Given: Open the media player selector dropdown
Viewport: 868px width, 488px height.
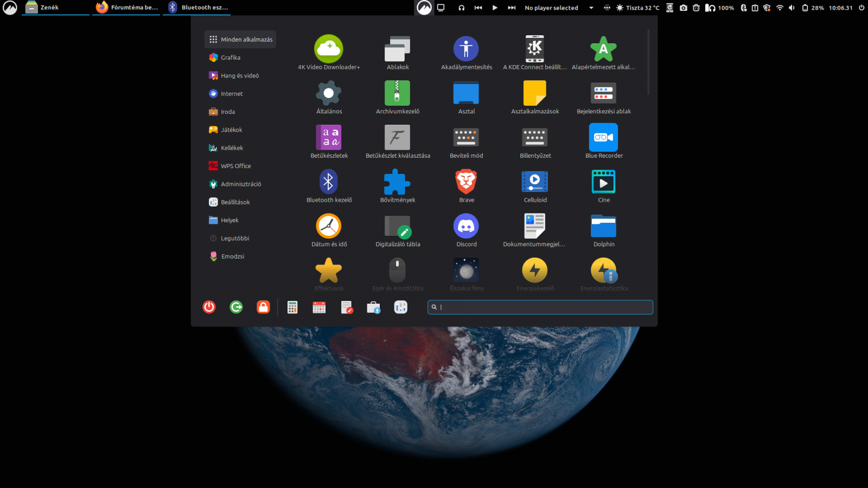Looking at the screenshot, I should 591,8.
